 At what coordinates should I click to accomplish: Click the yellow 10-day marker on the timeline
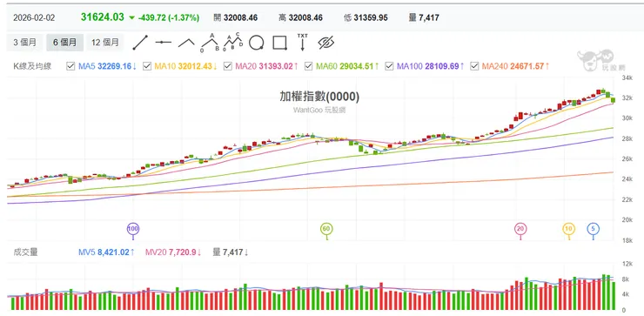click(569, 228)
